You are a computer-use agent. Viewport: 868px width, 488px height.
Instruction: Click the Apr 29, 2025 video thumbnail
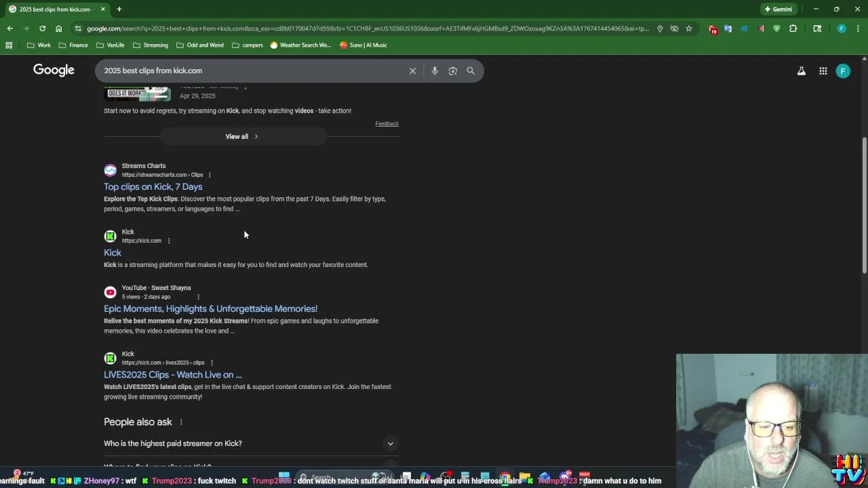[x=138, y=93]
